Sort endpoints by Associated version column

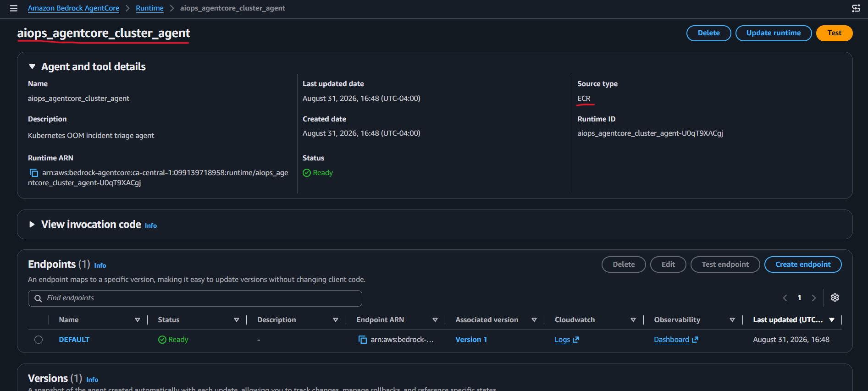pyautogui.click(x=534, y=320)
